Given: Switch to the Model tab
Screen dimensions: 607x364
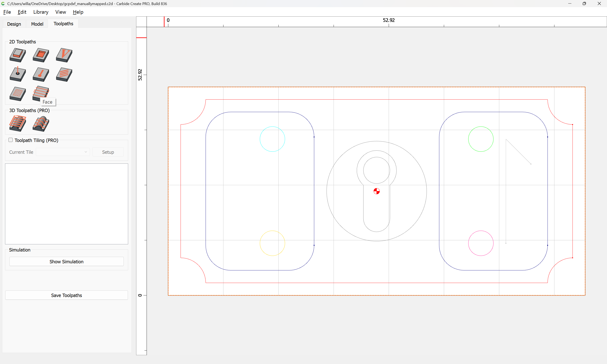Looking at the screenshot, I should pos(37,24).
